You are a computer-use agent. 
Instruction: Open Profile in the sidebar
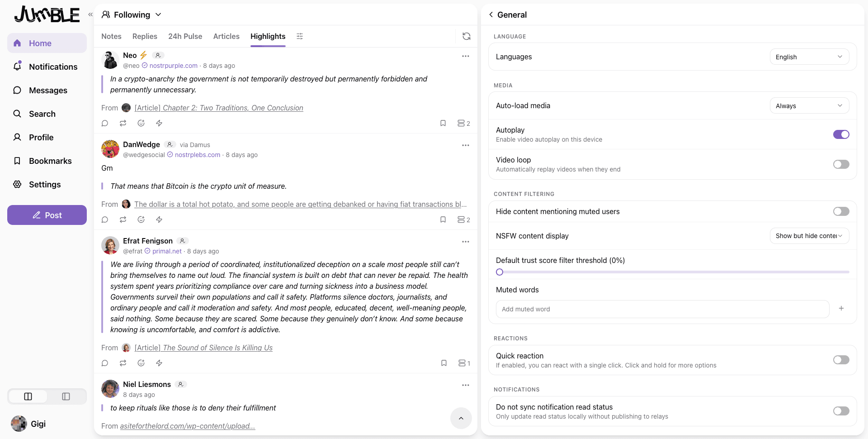coord(47,137)
